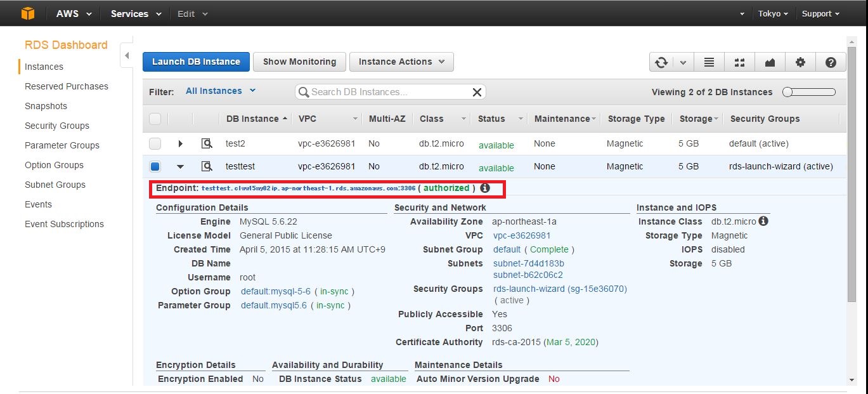Open the Tokyo region menu

coord(773,13)
